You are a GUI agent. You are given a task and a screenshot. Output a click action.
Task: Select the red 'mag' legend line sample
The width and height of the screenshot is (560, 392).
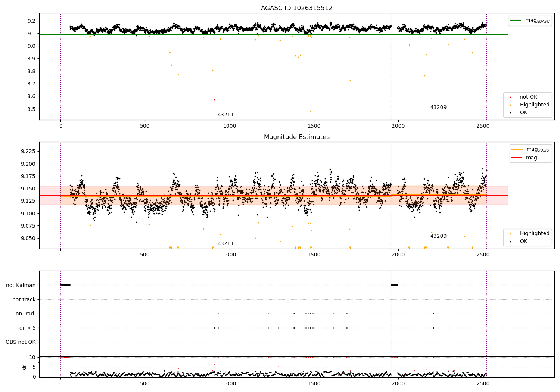517,158
